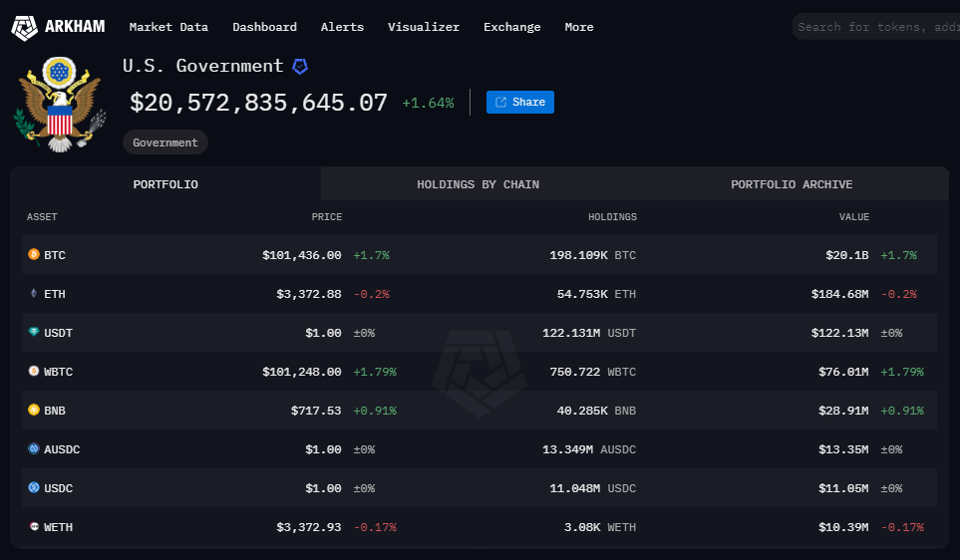Image resolution: width=960 pixels, height=560 pixels.
Task: Click the verified badge next to U.S. Government
Action: [300, 66]
